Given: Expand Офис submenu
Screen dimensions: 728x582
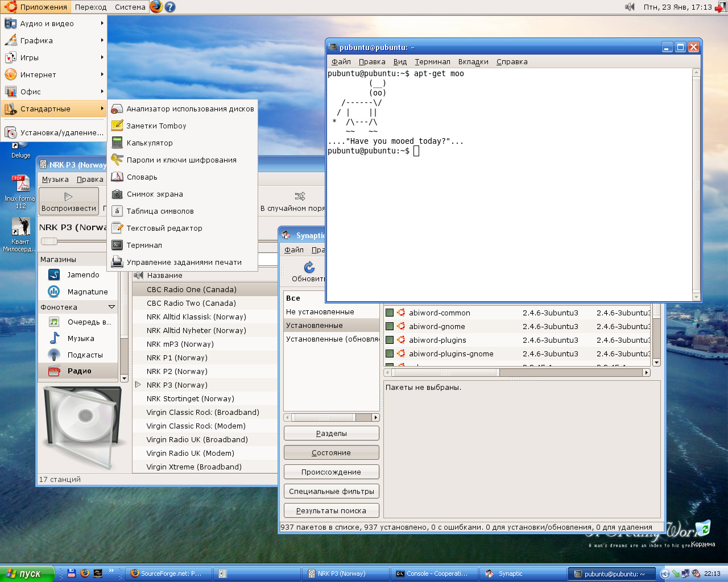Looking at the screenshot, I should tap(53, 92).
